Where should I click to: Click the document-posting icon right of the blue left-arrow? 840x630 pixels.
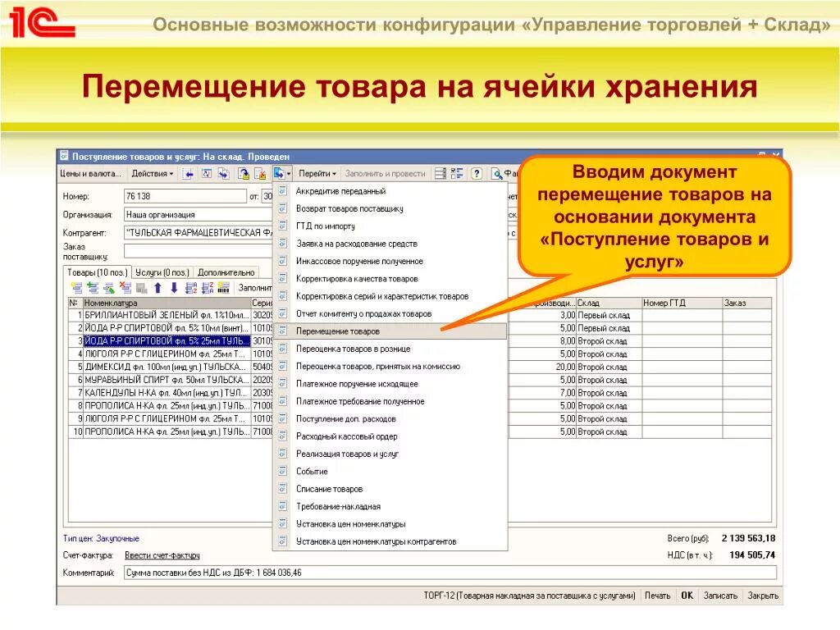tap(206, 174)
